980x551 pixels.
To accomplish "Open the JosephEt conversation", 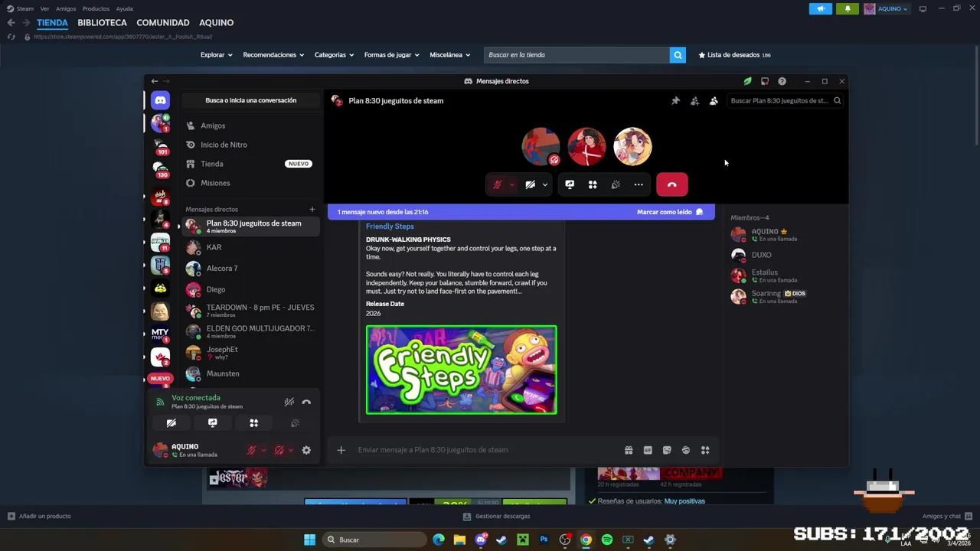I will point(251,353).
